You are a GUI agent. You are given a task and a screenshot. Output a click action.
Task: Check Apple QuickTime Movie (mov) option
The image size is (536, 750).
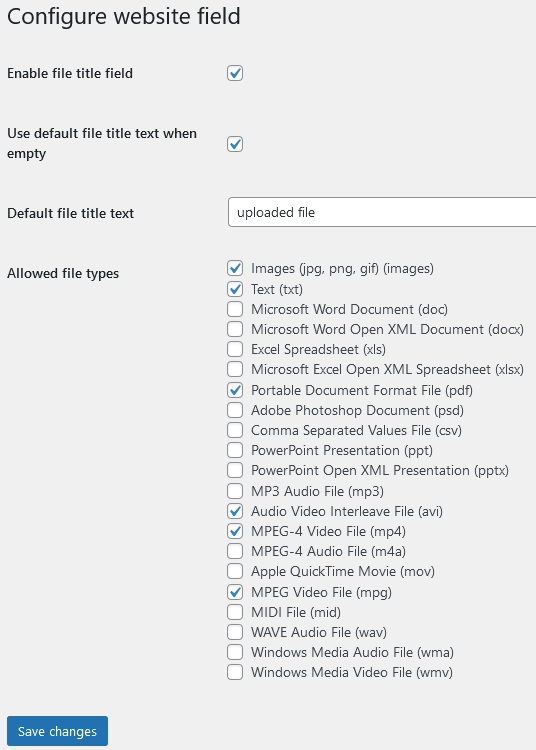pos(235,571)
